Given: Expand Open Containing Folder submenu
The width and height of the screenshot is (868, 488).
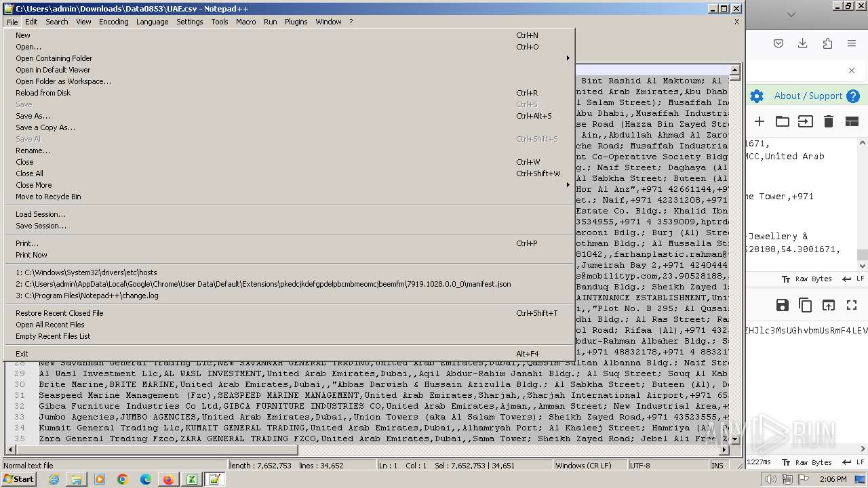Looking at the screenshot, I should [x=289, y=58].
